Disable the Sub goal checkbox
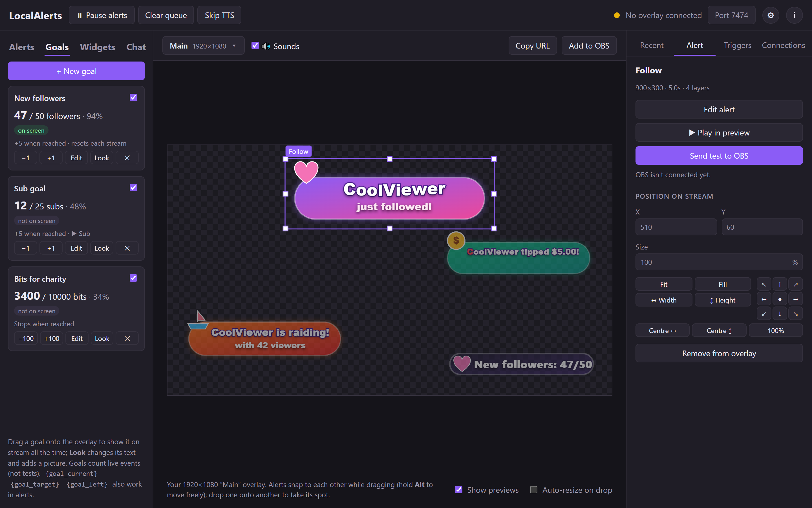The width and height of the screenshot is (812, 508). [x=133, y=188]
